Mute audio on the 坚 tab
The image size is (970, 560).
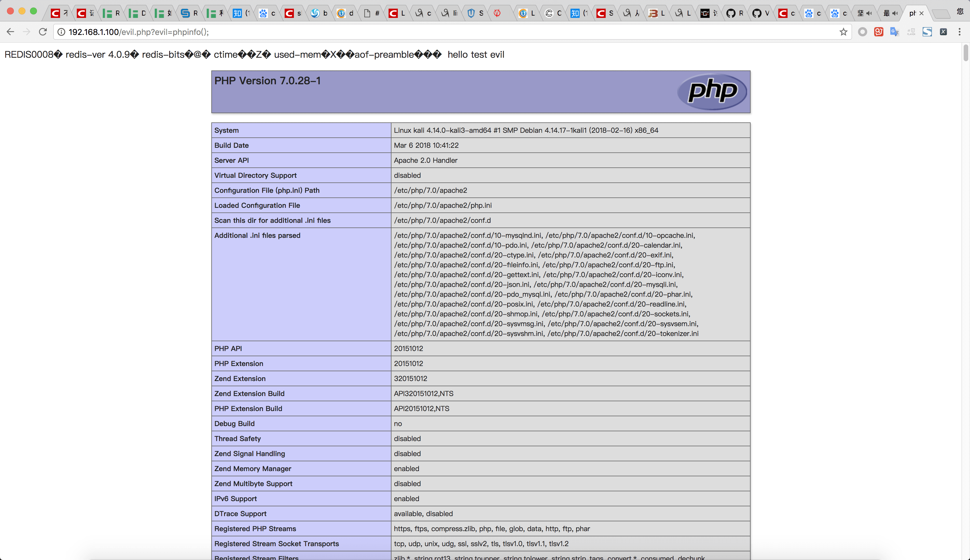(869, 14)
